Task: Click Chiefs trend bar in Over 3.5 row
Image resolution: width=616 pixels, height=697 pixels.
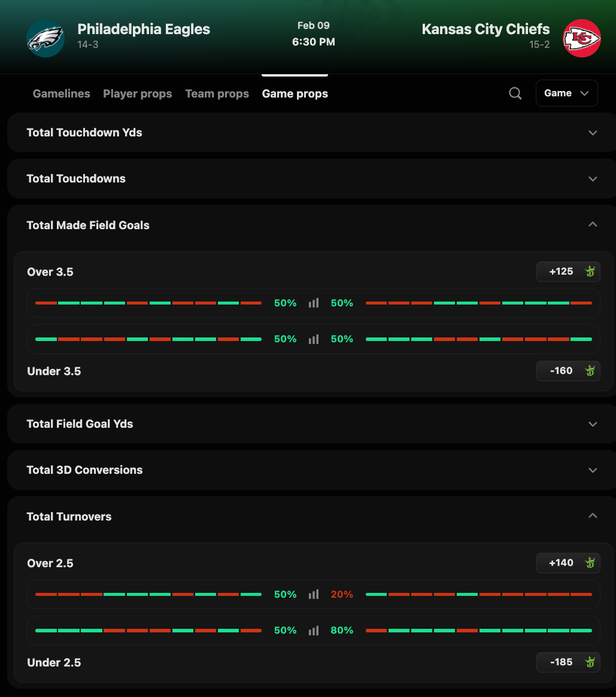Action: click(x=478, y=303)
